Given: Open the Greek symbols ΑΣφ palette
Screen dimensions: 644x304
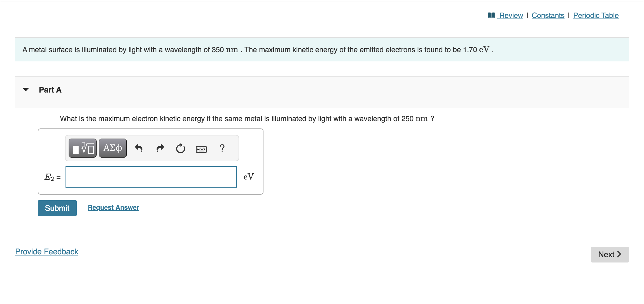Looking at the screenshot, I should tap(112, 148).
